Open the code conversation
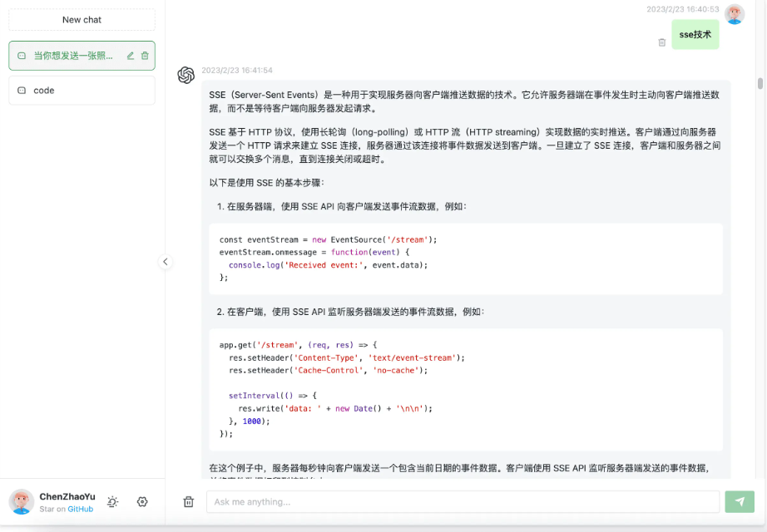 (82, 91)
